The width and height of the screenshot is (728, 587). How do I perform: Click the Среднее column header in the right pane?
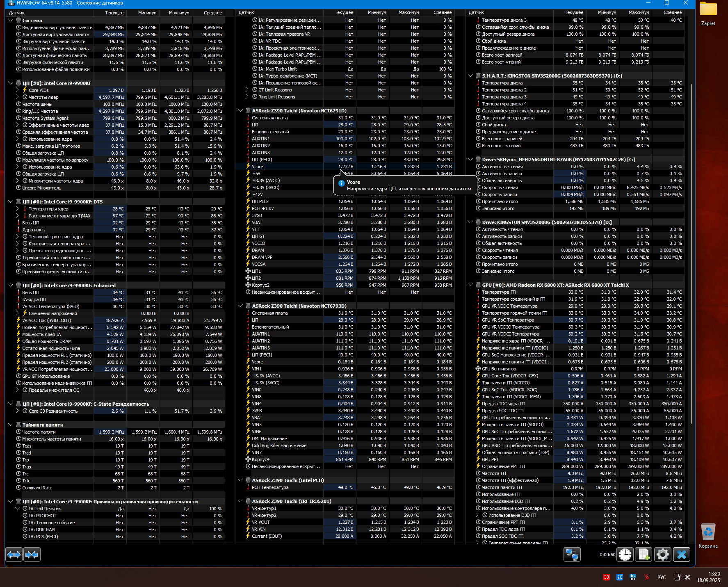[x=669, y=13]
